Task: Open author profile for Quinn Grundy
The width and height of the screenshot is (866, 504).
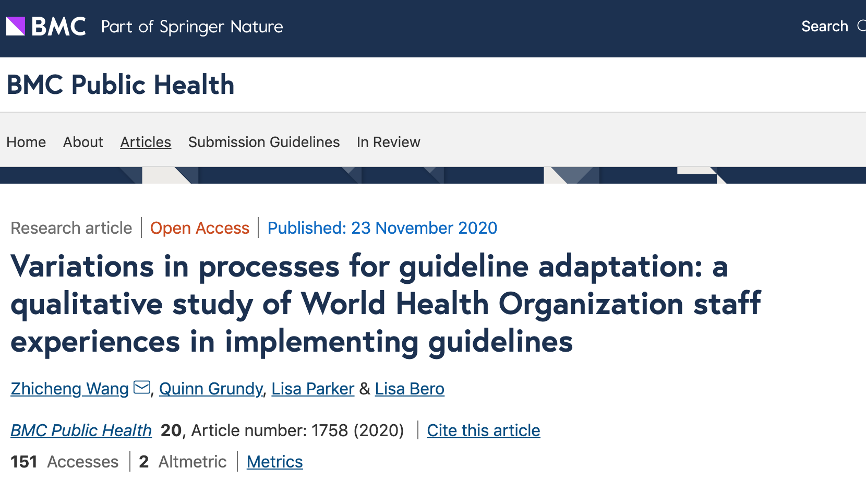Action: [211, 388]
